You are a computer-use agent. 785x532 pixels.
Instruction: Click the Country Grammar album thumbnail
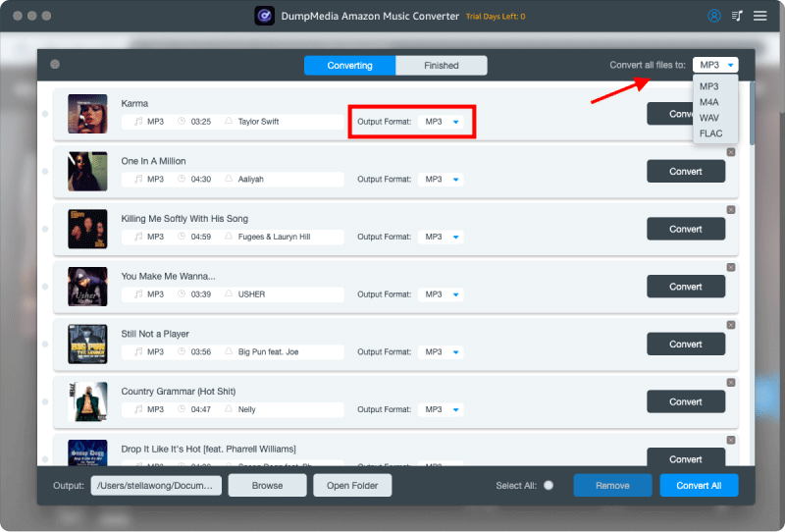tap(87, 401)
